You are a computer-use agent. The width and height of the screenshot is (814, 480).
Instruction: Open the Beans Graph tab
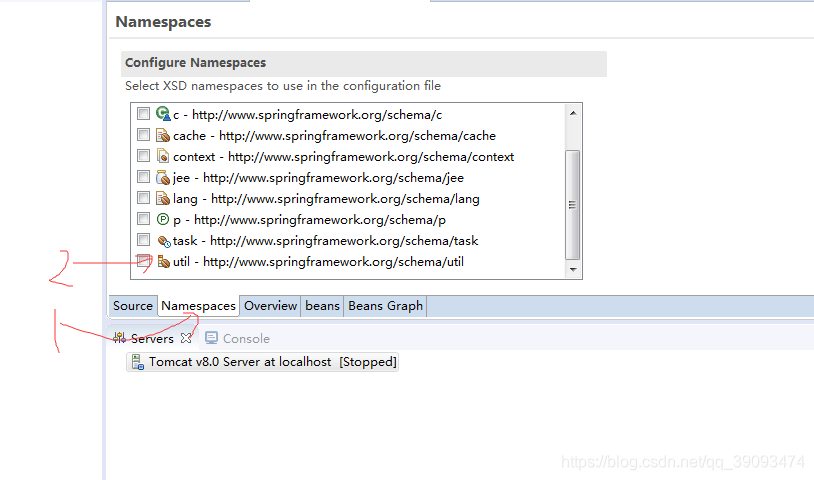pos(385,306)
